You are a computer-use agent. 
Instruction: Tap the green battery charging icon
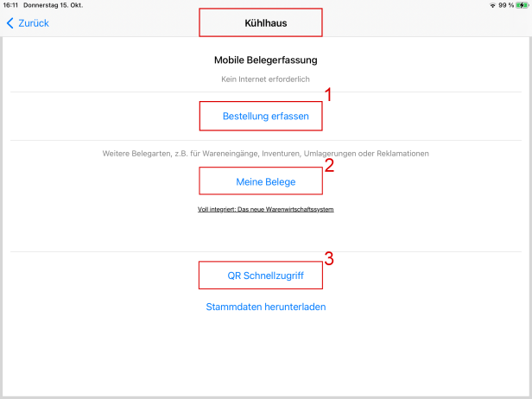coord(522,5)
